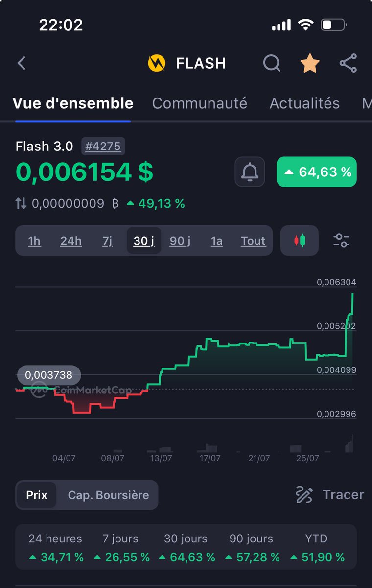Tap the 0,006304 axis label
The height and width of the screenshot is (588, 372).
point(336,282)
